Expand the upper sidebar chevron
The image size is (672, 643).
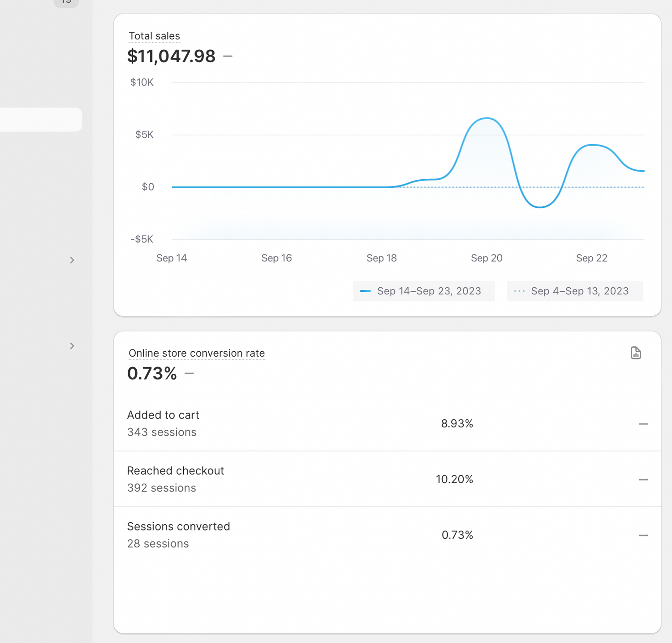coord(72,260)
